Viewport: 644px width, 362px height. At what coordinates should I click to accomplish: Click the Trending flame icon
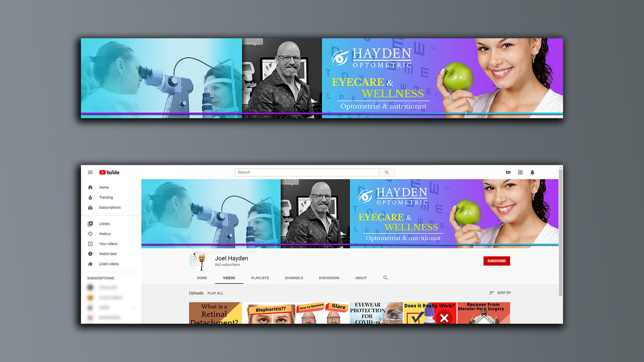90,197
